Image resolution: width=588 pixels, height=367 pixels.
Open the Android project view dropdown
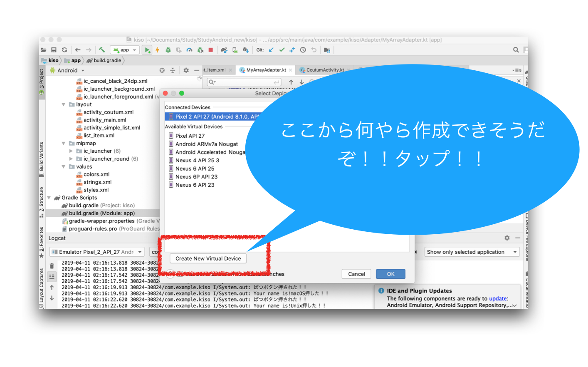tap(67, 71)
